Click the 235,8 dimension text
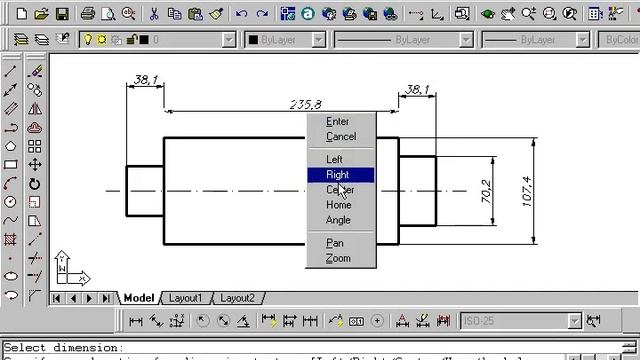 click(305, 105)
